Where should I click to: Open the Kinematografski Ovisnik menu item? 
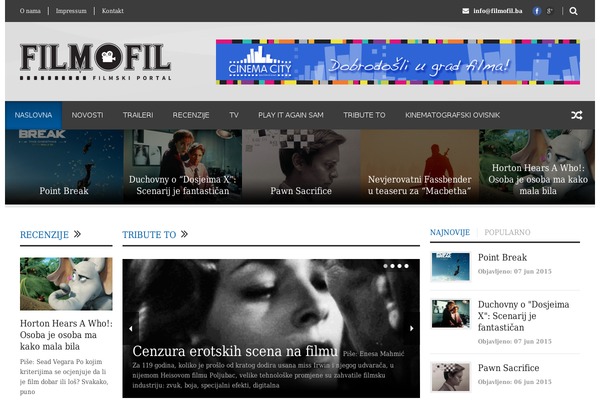(453, 115)
